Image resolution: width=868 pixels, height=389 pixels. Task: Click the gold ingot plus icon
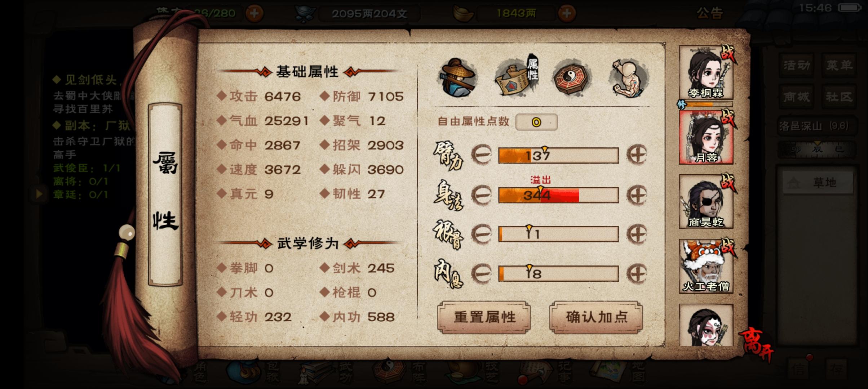coord(567,14)
